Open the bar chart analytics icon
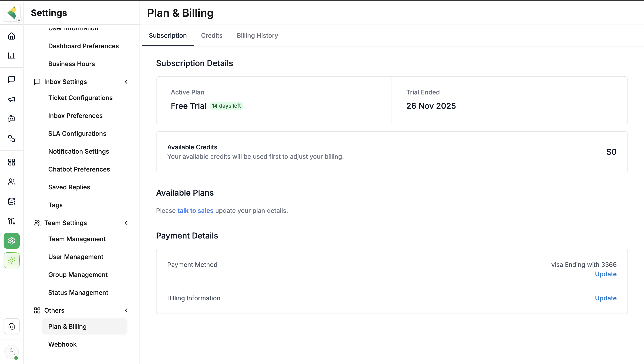Viewport: 644px width, 364px height. (x=11, y=56)
